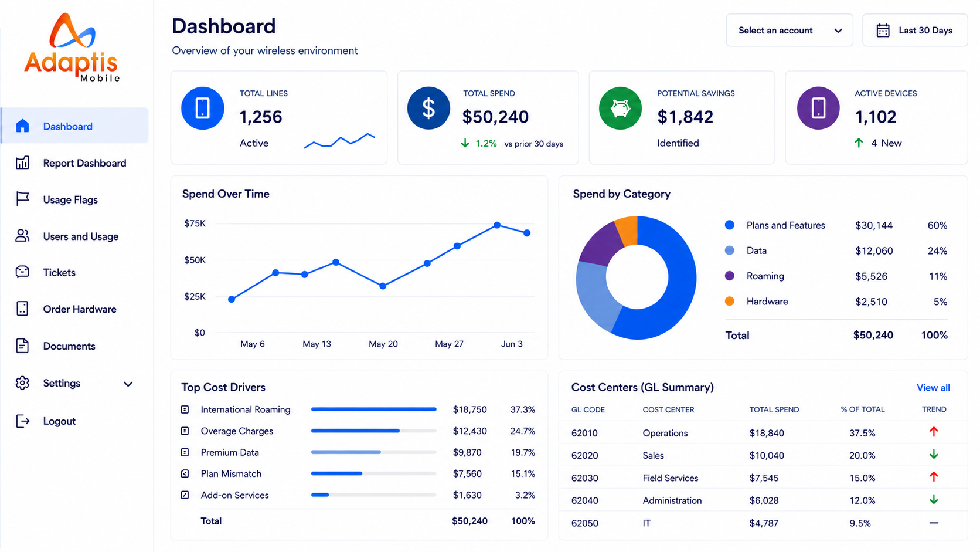Image resolution: width=980 pixels, height=552 pixels.
Task: Click the $10,040 Sales total spend
Action: click(x=767, y=456)
